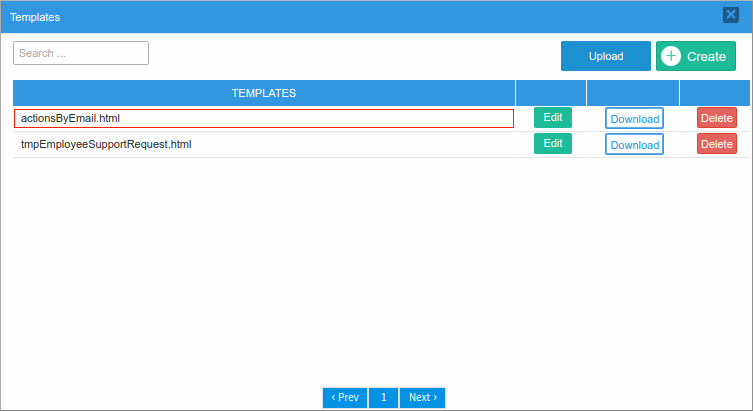Go to the previous page with Prev

[345, 398]
